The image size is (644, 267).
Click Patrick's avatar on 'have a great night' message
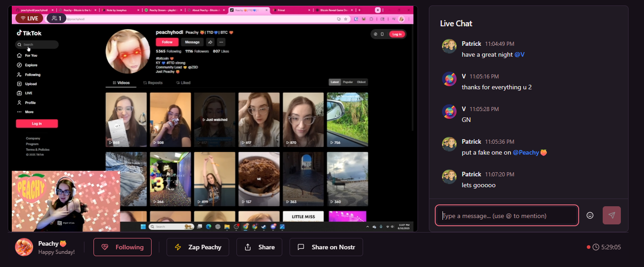tap(449, 46)
